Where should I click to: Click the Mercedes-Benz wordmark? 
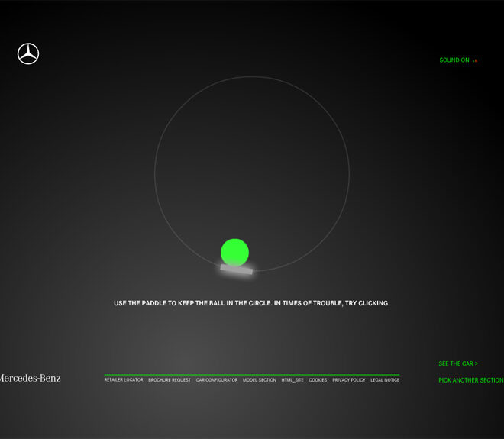click(x=29, y=378)
